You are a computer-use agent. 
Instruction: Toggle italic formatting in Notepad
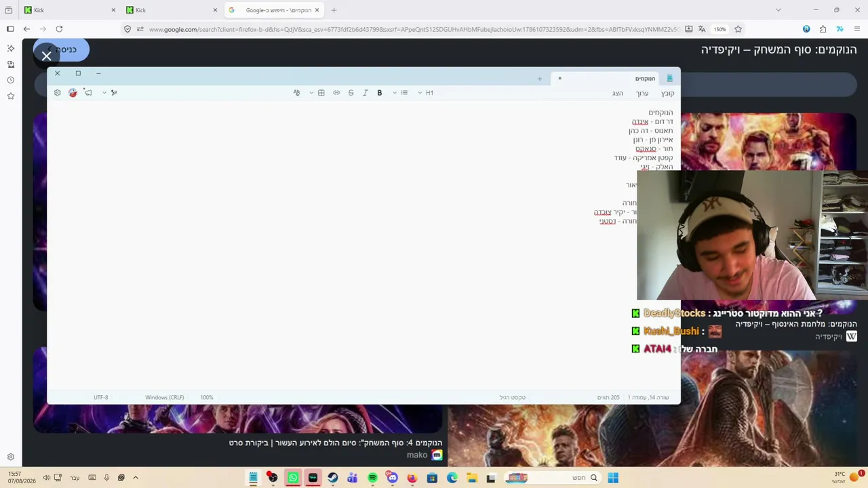coord(365,93)
